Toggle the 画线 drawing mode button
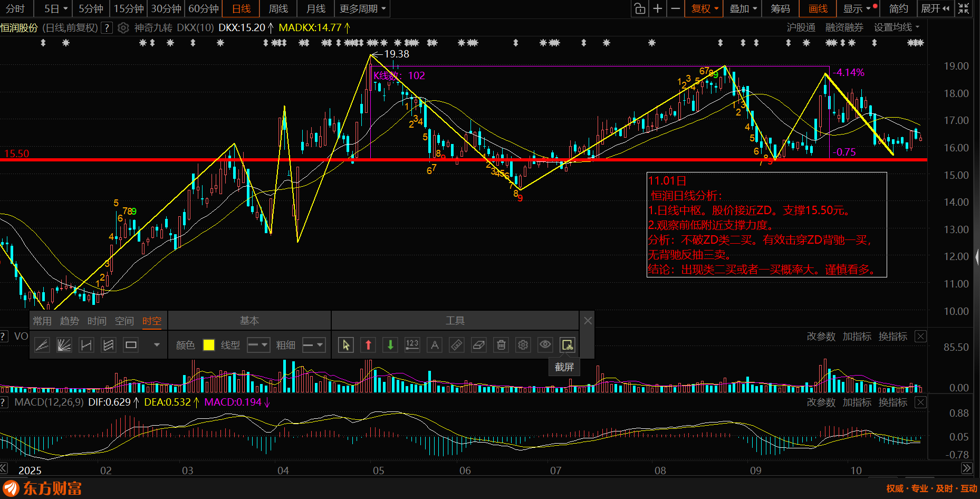Viewport: 980px width, 499px height. tap(818, 8)
